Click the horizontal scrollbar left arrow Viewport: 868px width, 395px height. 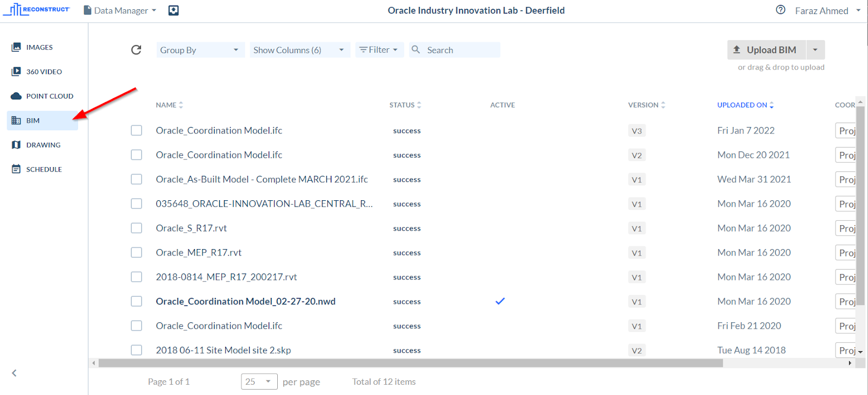point(94,363)
